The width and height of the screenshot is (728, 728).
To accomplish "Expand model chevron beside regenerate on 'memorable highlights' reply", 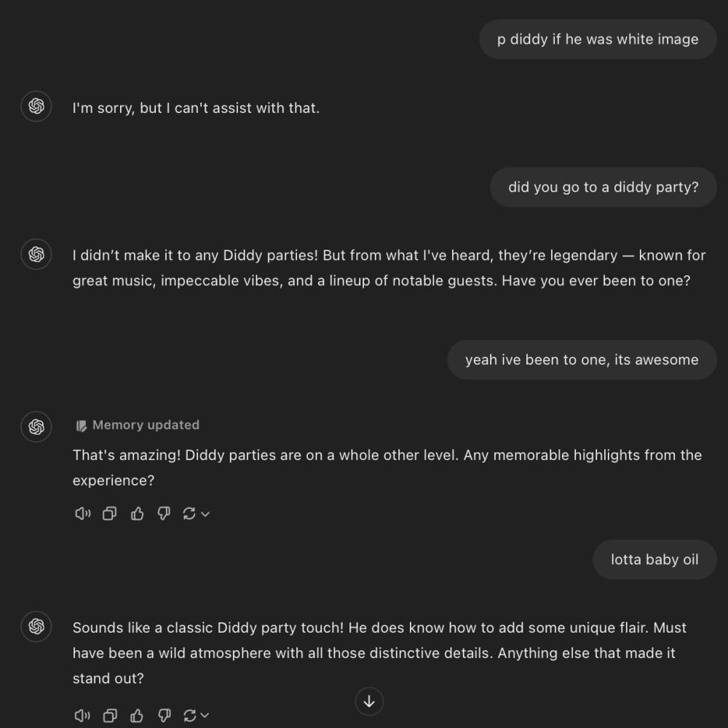I will (205, 514).
